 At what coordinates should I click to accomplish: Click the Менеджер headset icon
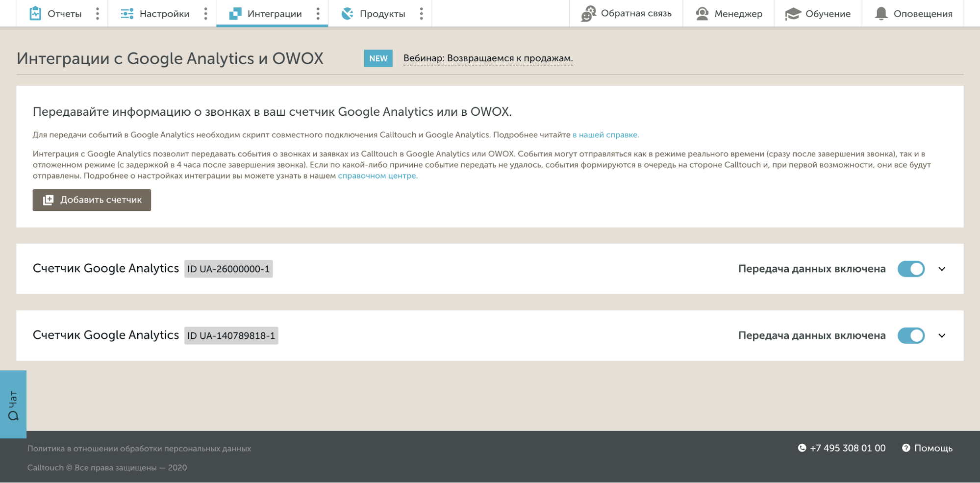tap(702, 14)
